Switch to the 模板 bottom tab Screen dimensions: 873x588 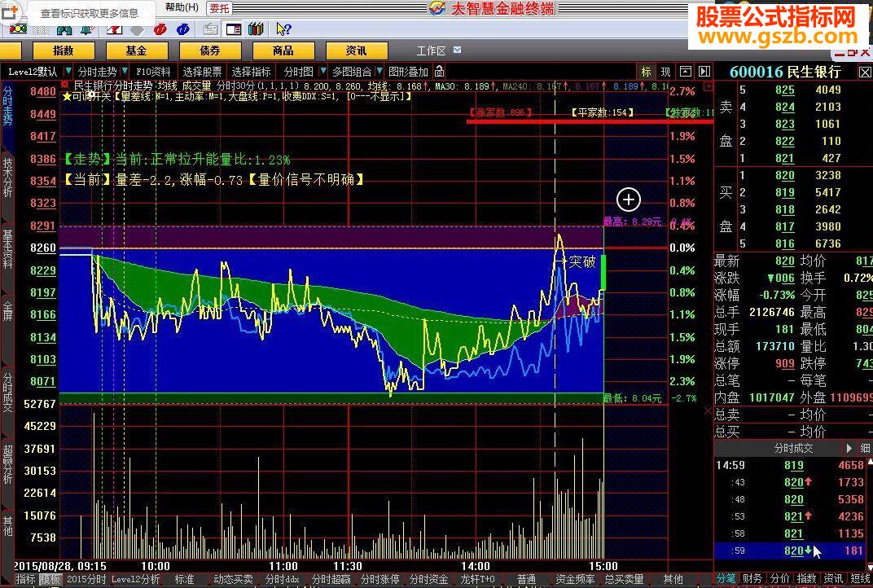[x=50, y=579]
